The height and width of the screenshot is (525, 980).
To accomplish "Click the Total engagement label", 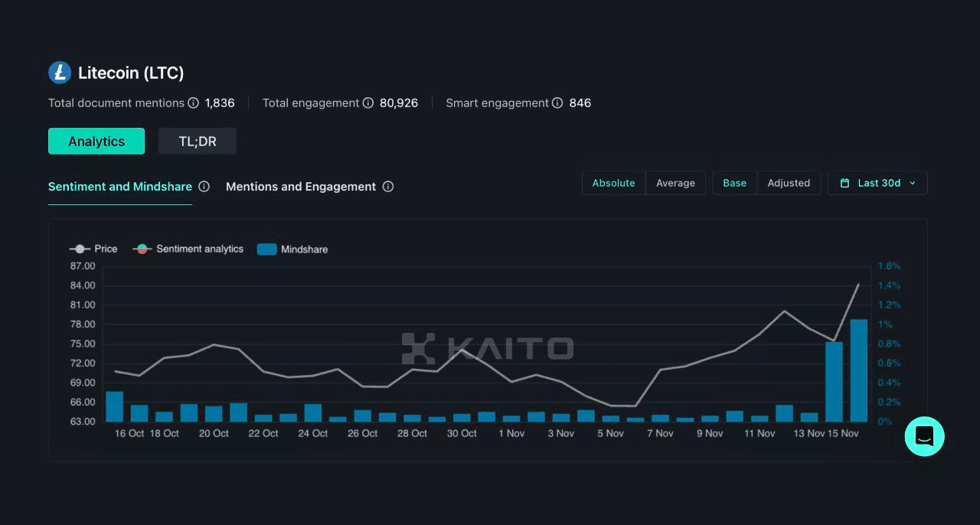I will 311,103.
